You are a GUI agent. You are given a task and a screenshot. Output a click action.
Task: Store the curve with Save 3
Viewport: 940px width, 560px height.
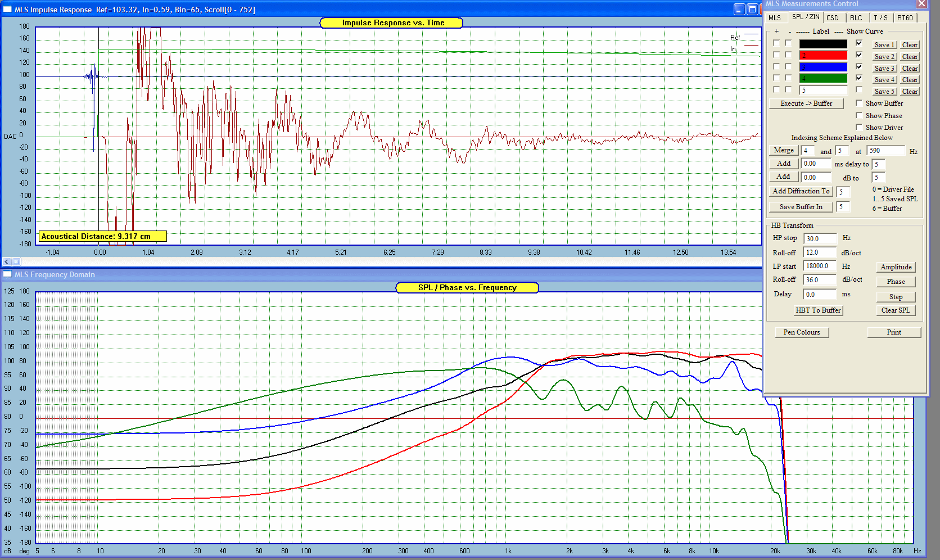(x=884, y=69)
